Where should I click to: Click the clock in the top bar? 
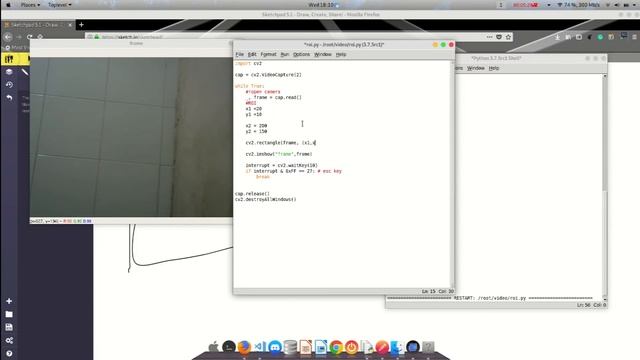[x=321, y=5]
